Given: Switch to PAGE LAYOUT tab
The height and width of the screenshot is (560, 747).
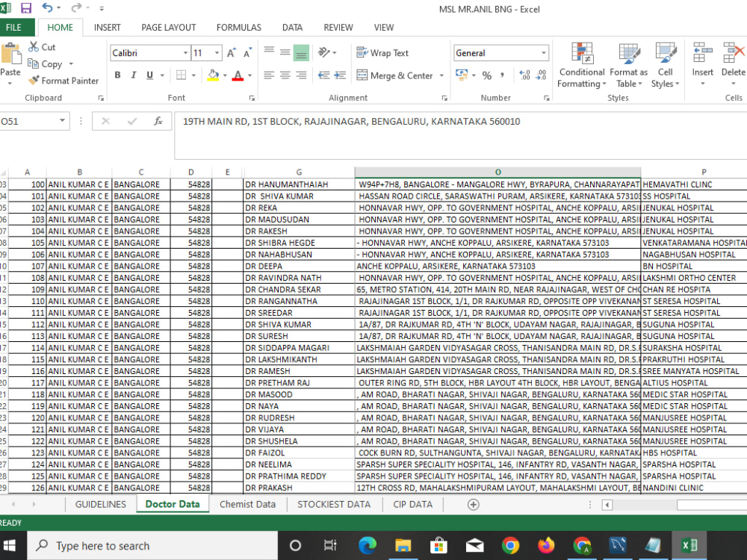Looking at the screenshot, I should [x=169, y=28].
